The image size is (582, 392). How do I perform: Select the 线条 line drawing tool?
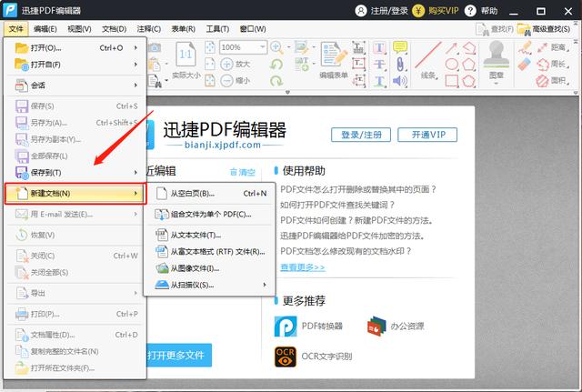429,56
